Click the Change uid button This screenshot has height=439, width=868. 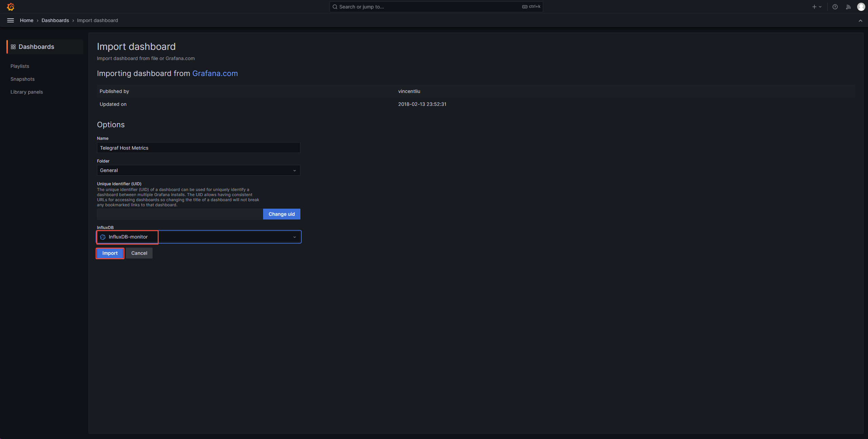click(282, 214)
